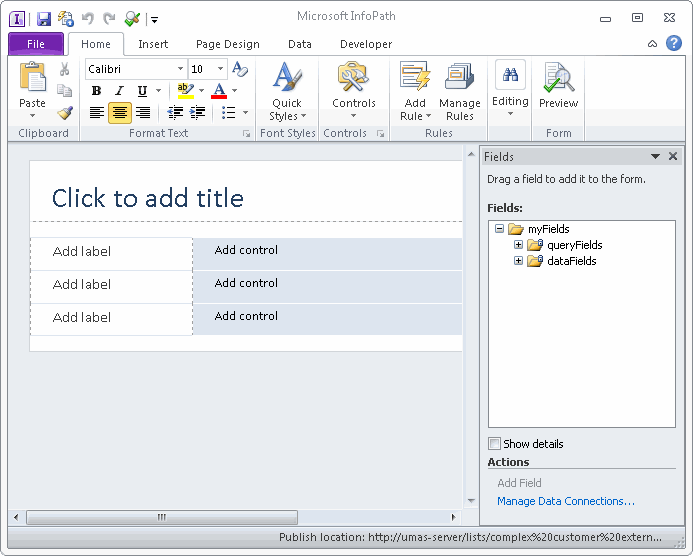Select the queryFields folder in tree
Viewport: 693px width, 556px height.
pos(565,245)
